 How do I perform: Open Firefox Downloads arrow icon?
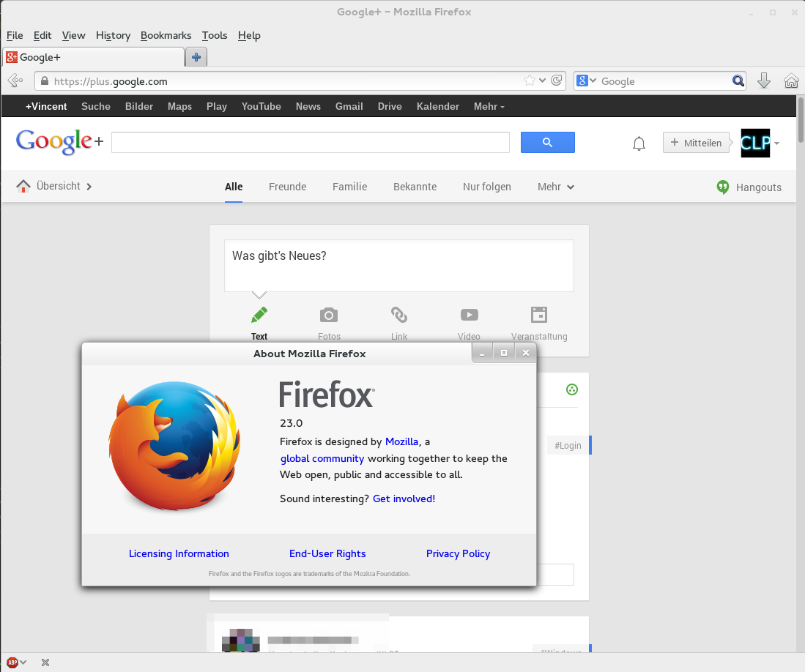pyautogui.click(x=763, y=81)
